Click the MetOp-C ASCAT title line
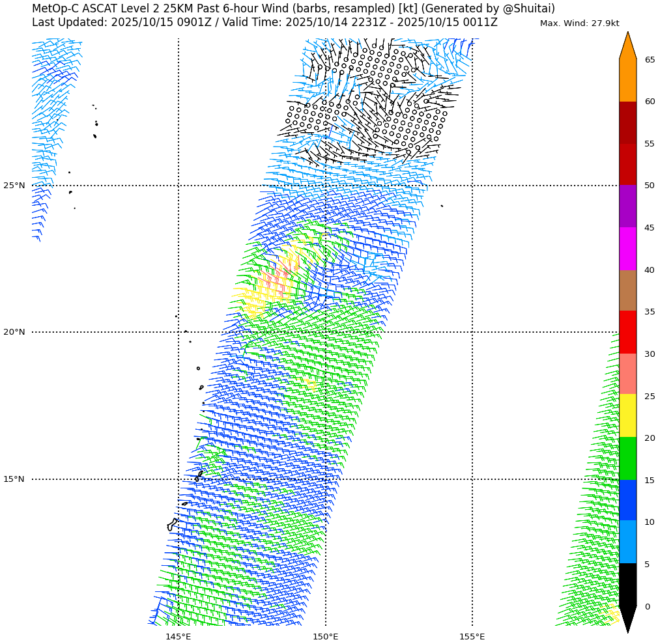The image size is (658, 644). tap(293, 8)
